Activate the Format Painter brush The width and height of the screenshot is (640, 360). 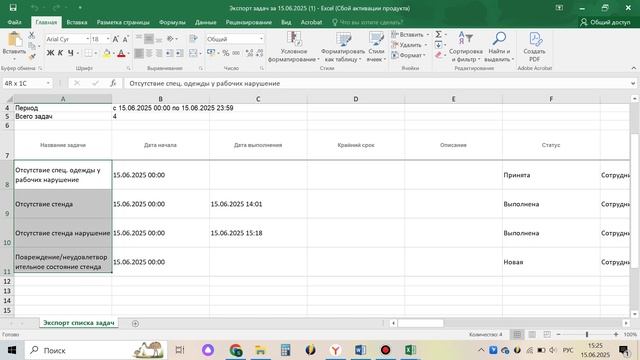click(x=32, y=56)
